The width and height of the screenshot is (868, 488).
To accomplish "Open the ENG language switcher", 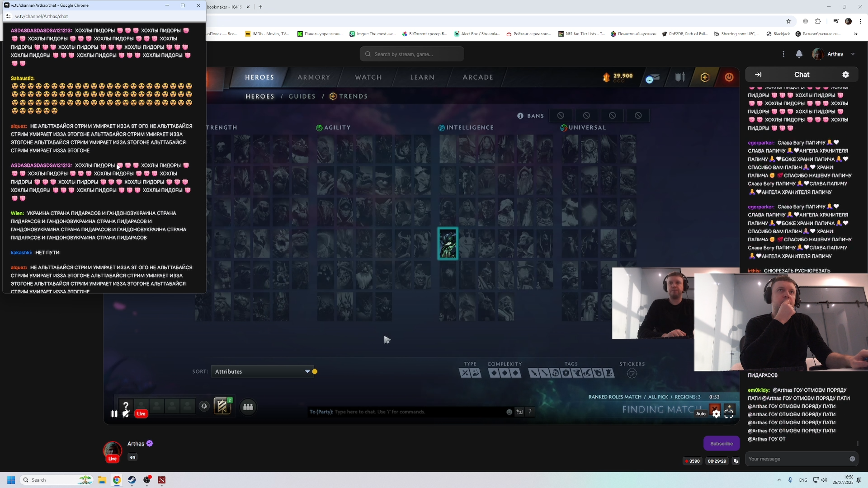I will click(x=803, y=480).
